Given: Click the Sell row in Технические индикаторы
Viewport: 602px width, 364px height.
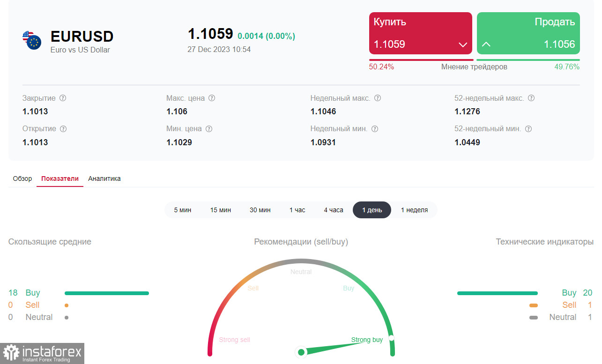Looking at the screenshot, I should point(561,305).
